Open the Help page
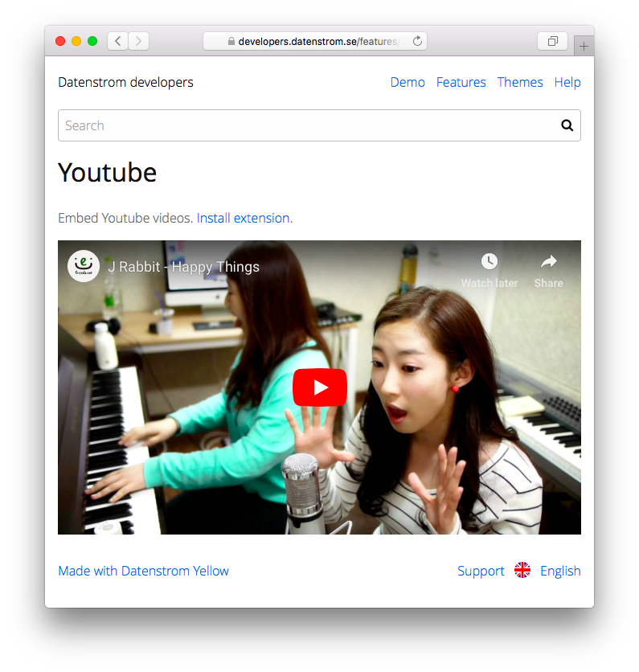Image resolution: width=639 pixels, height=672 pixels. [x=567, y=82]
